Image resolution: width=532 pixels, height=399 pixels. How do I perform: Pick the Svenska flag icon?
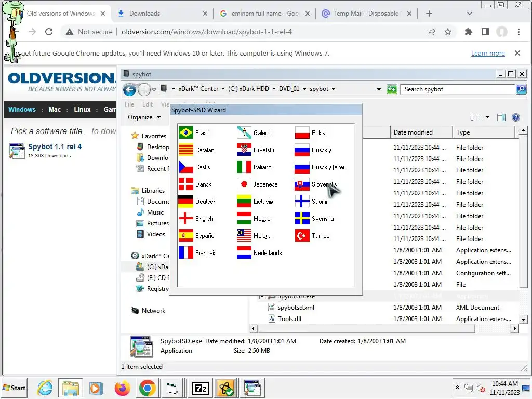point(302,218)
